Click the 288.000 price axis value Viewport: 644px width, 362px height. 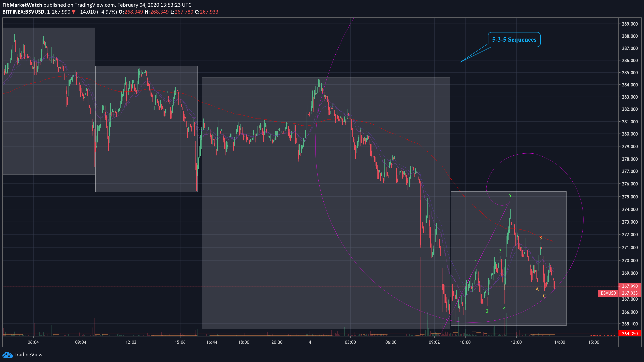pos(630,36)
